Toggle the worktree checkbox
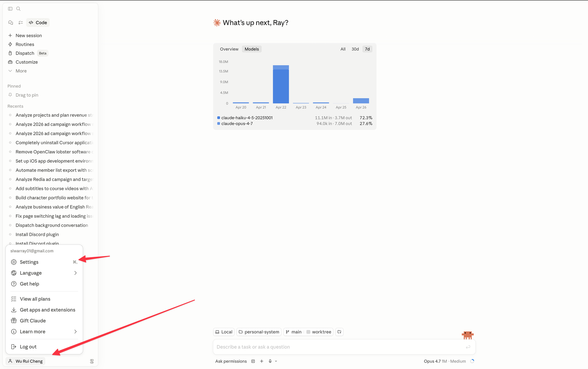 click(x=308, y=332)
